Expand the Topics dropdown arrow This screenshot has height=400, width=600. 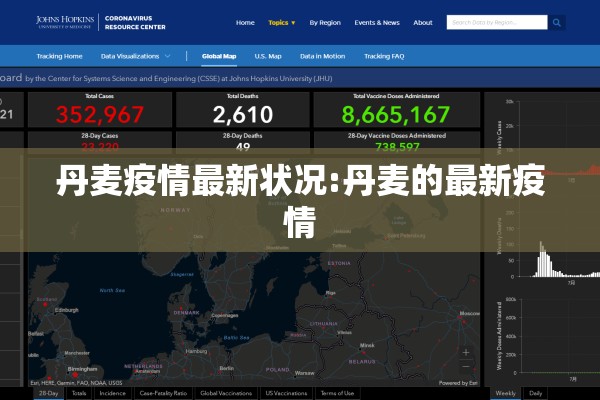[293, 23]
